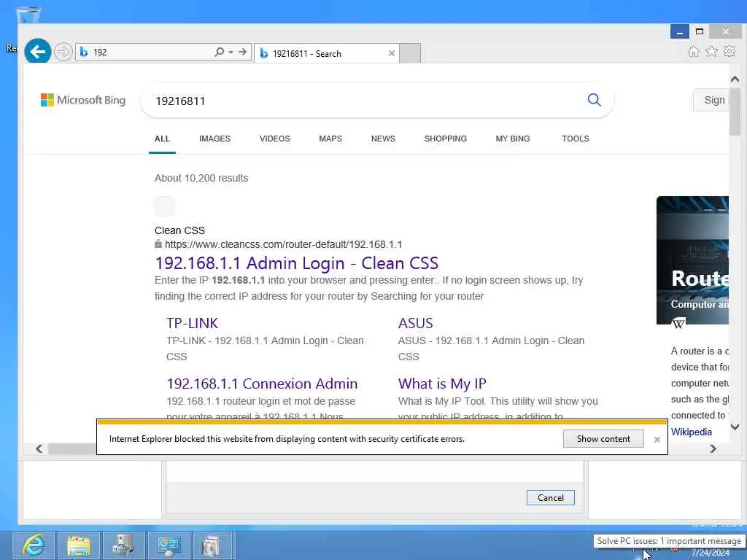Click the horizontal scrollbar left arrow

tap(39, 448)
